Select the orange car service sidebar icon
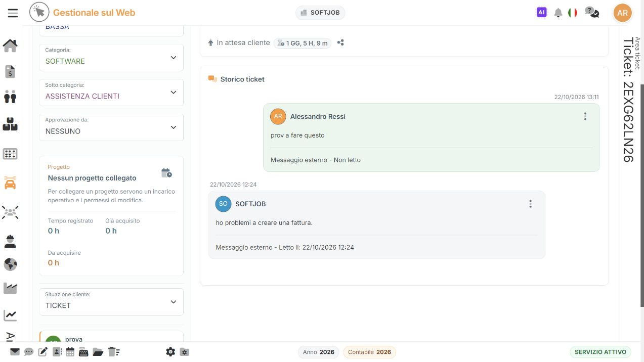The image size is (644, 362). [10, 183]
